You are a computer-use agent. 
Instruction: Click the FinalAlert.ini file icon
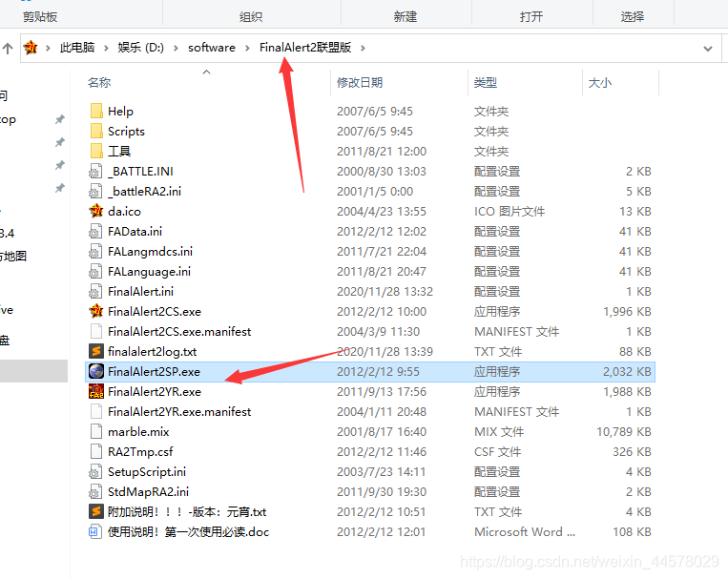pyautogui.click(x=96, y=292)
